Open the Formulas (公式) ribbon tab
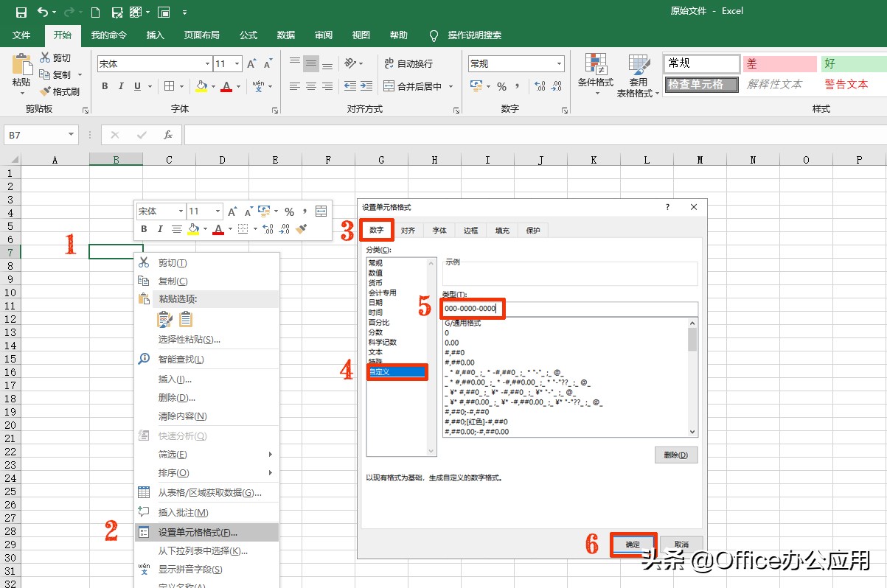This screenshot has height=588, width=887. (248, 35)
